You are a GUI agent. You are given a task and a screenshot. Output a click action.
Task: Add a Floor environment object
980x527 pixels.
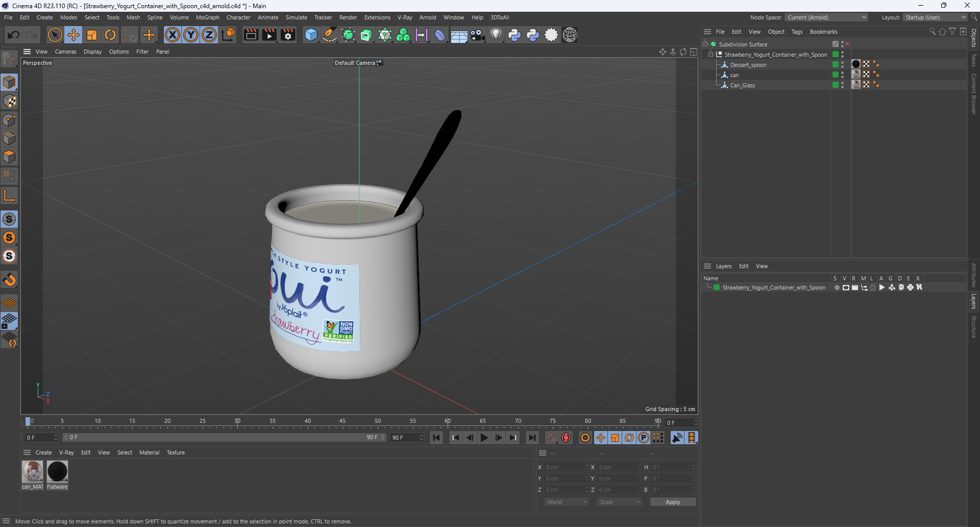pos(459,35)
